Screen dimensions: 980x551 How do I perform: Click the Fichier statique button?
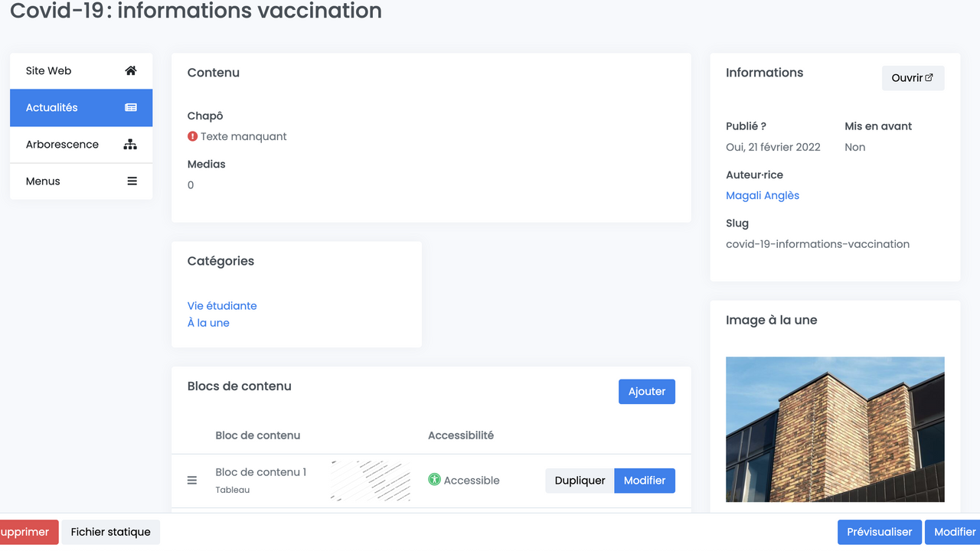click(111, 532)
